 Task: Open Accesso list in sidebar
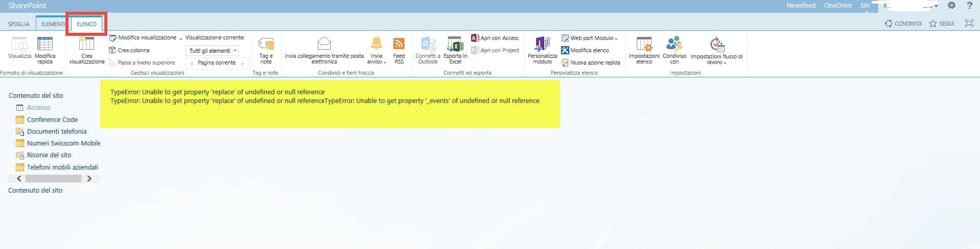(x=38, y=108)
